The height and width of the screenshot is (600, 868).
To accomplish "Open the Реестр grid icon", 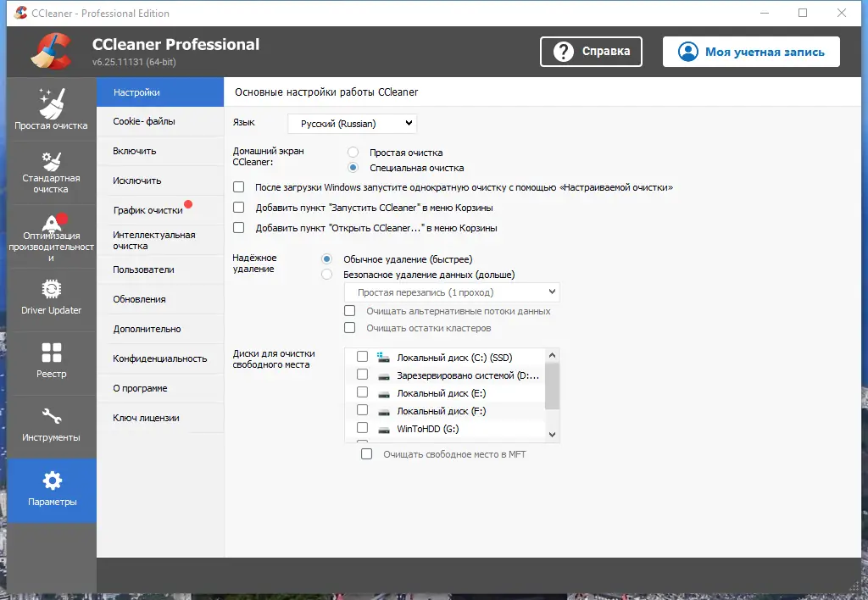I will (x=52, y=353).
